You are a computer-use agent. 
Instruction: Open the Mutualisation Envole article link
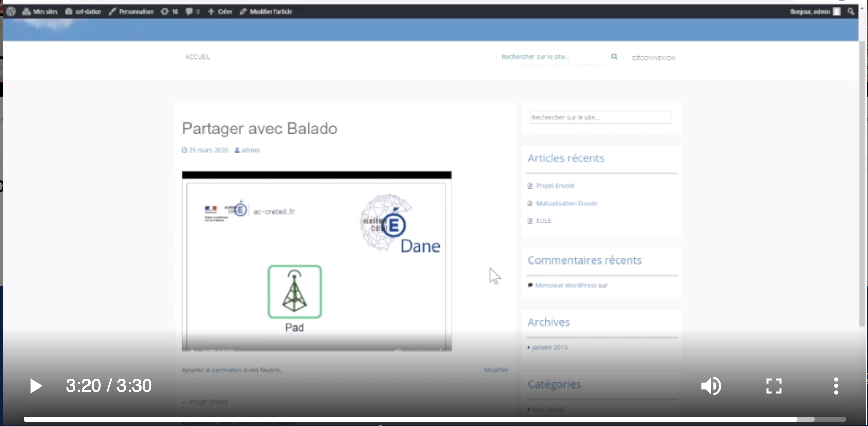pyautogui.click(x=566, y=204)
